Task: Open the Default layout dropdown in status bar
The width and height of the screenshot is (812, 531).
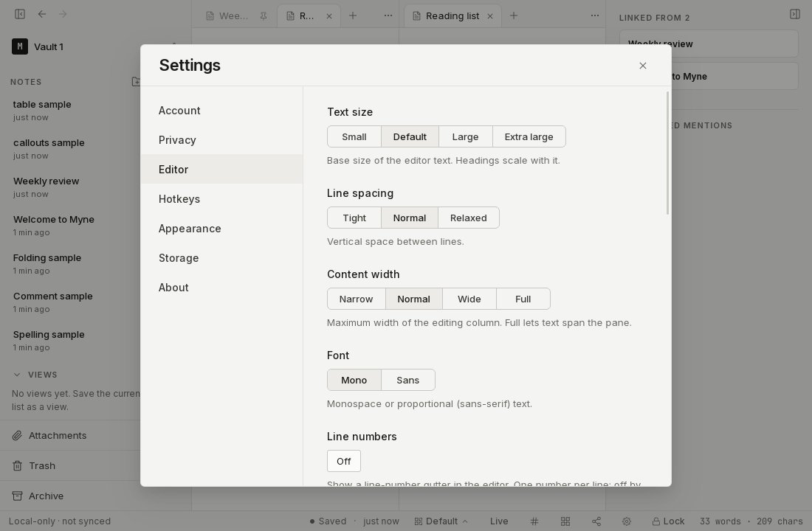Action: point(441,521)
